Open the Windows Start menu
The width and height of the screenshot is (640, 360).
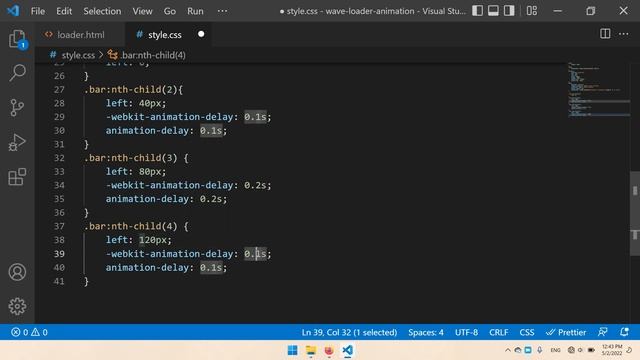pyautogui.click(x=292, y=350)
